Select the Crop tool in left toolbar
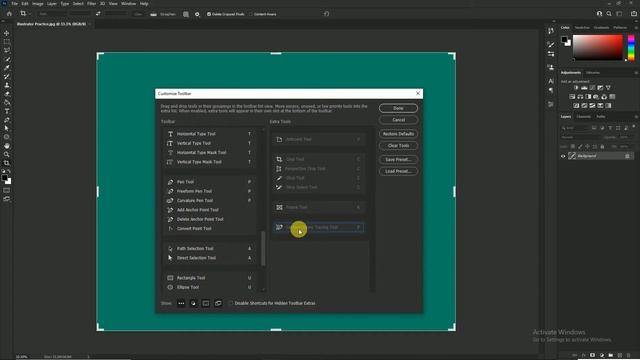The width and height of the screenshot is (640, 360). 7,163
